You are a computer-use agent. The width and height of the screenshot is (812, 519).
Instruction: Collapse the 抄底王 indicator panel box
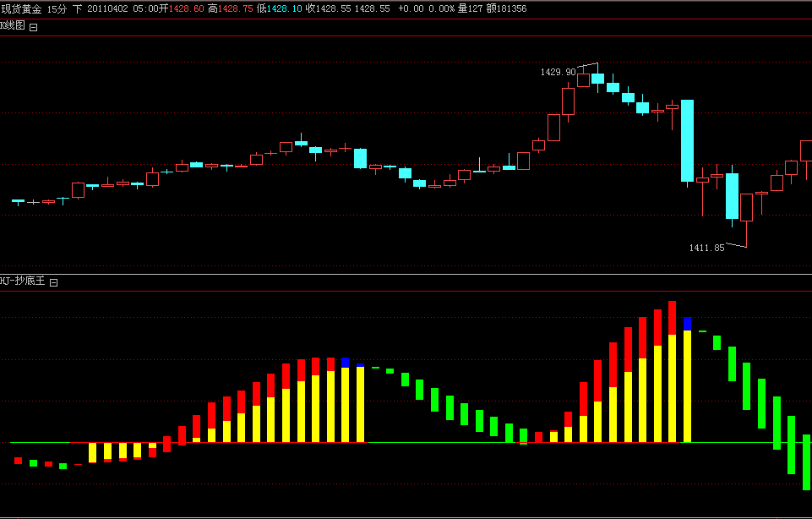click(53, 283)
